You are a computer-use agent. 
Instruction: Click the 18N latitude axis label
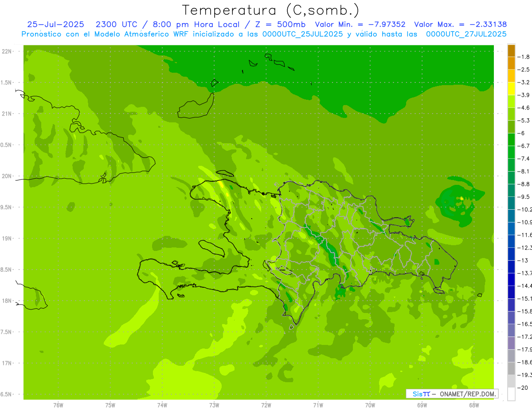(x=7, y=301)
